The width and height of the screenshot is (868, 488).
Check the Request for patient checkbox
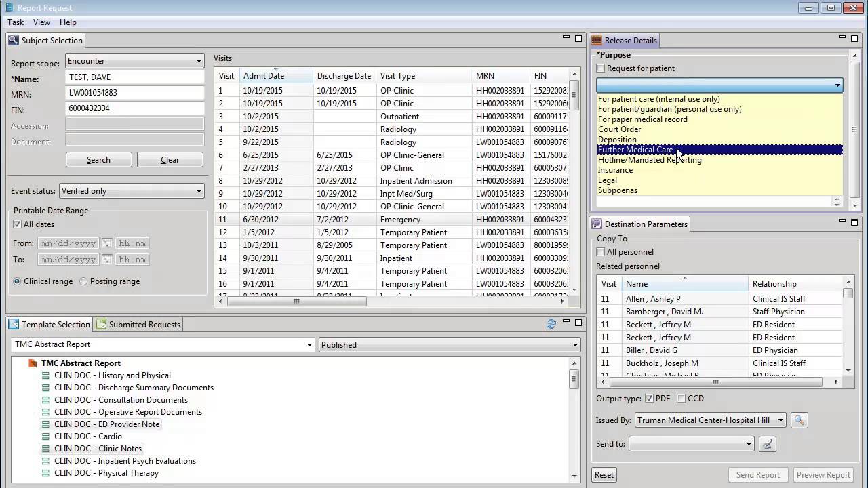click(x=601, y=68)
